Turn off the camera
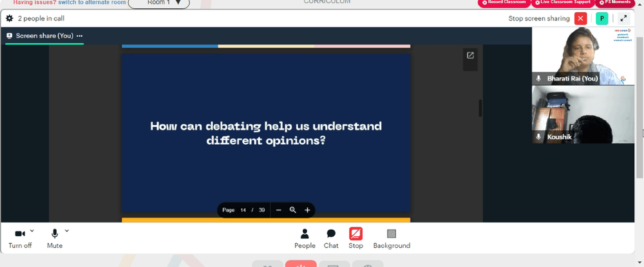Viewport: 644px width, 267px height. point(20,239)
